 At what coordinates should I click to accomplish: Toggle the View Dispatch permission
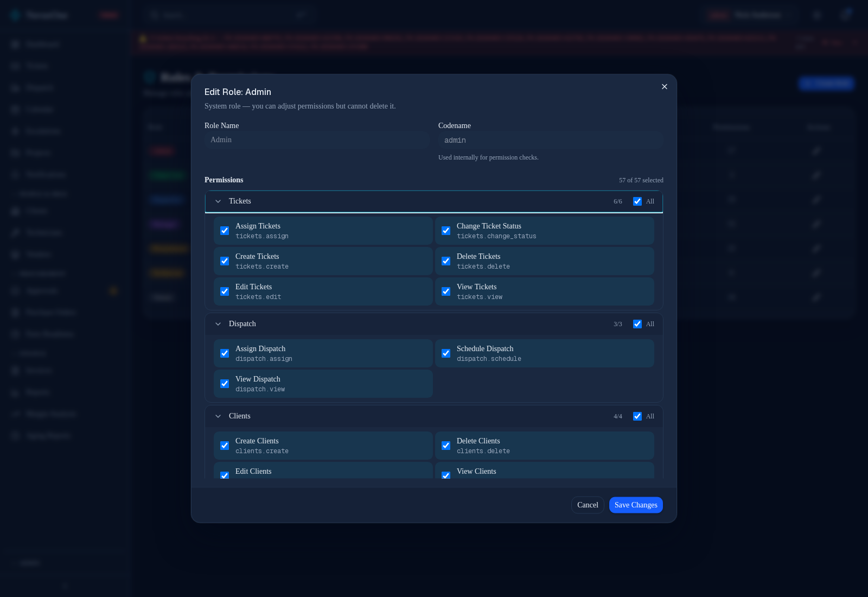(225, 384)
